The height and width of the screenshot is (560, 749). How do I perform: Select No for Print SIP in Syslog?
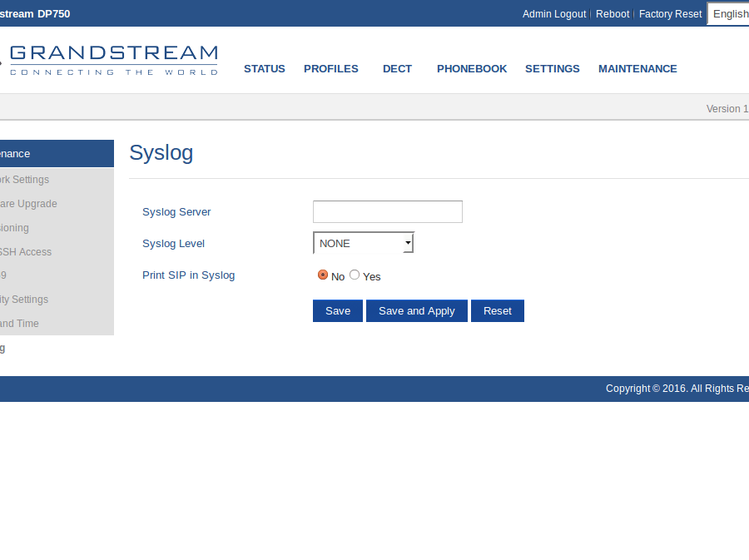pyautogui.click(x=323, y=275)
